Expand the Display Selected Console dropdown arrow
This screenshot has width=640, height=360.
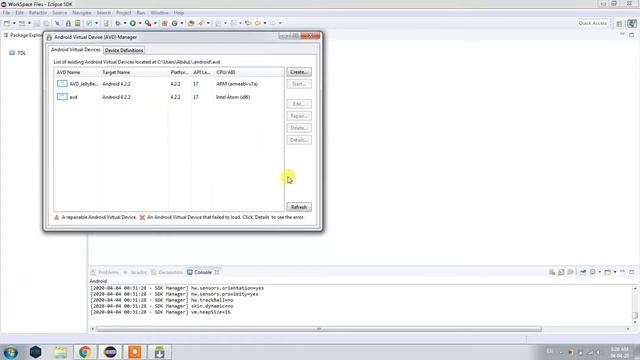(x=599, y=272)
